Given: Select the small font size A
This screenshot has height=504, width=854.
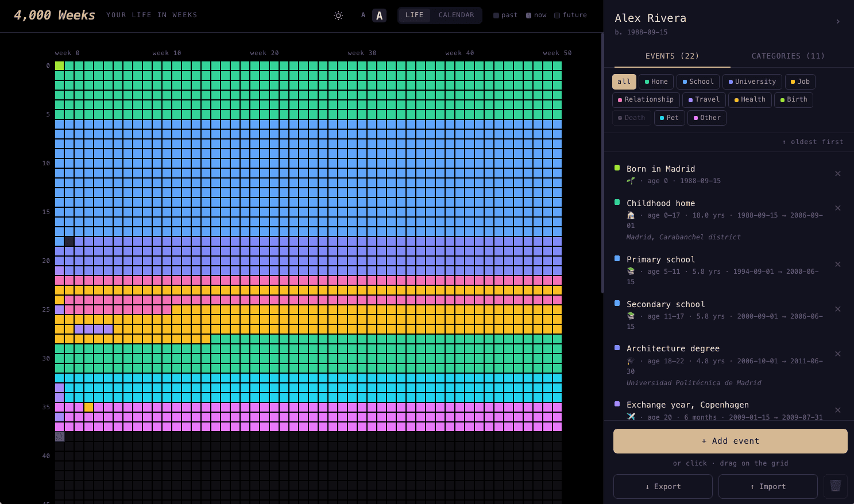Looking at the screenshot, I should 363,15.
